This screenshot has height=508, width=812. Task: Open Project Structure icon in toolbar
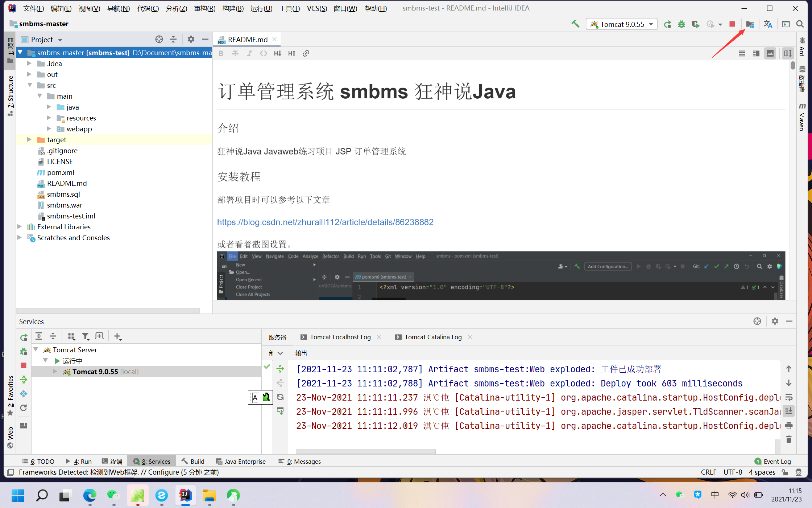click(x=750, y=24)
